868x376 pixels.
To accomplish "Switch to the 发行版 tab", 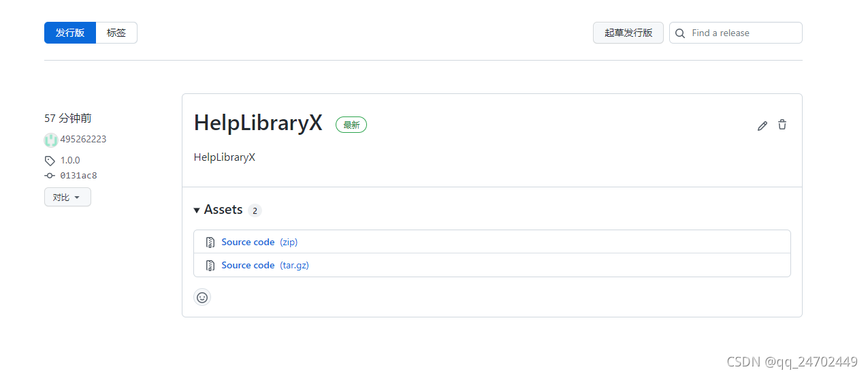I will [x=70, y=33].
